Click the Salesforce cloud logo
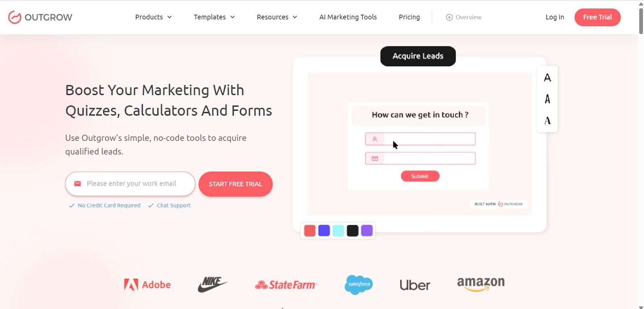 tap(359, 284)
